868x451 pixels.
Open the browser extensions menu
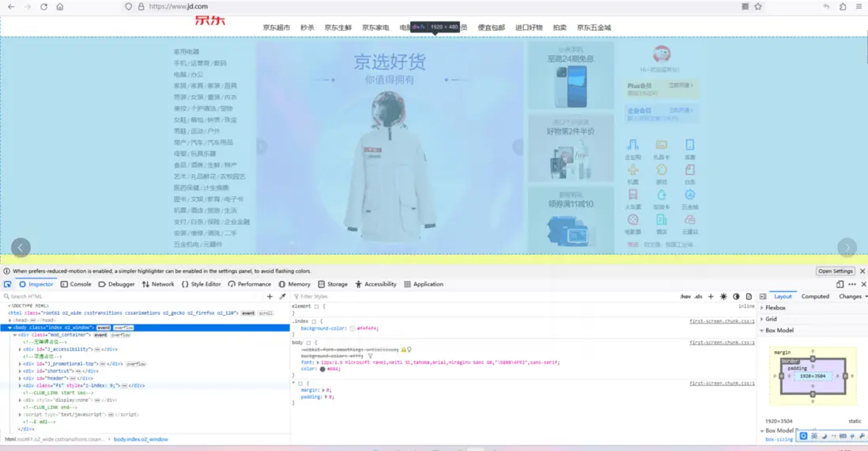point(843,6)
